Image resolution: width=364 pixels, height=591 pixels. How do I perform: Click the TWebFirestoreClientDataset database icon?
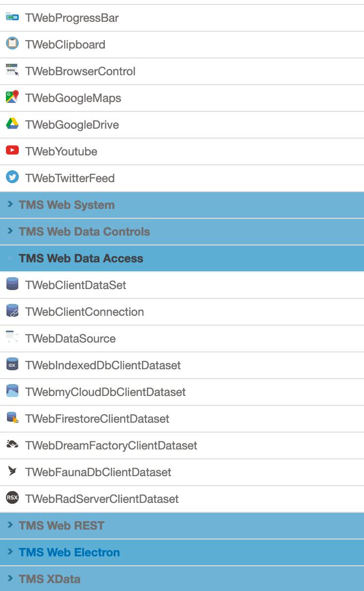[12, 418]
